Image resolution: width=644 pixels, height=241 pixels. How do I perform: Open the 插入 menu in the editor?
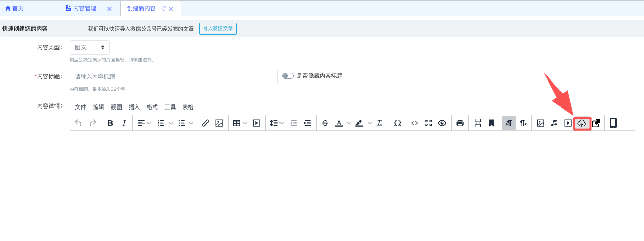[134, 107]
